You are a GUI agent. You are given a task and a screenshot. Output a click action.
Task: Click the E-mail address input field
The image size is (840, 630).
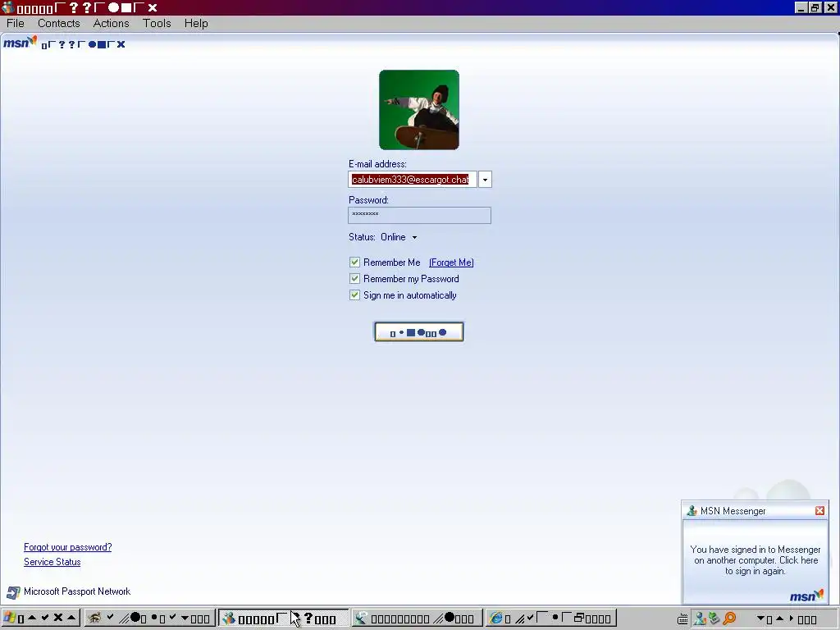413,180
